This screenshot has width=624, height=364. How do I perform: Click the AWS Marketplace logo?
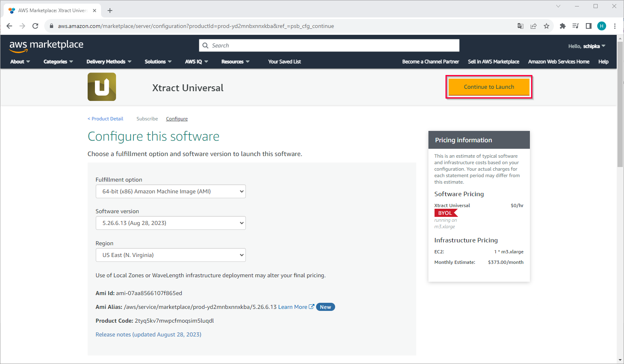(x=46, y=46)
